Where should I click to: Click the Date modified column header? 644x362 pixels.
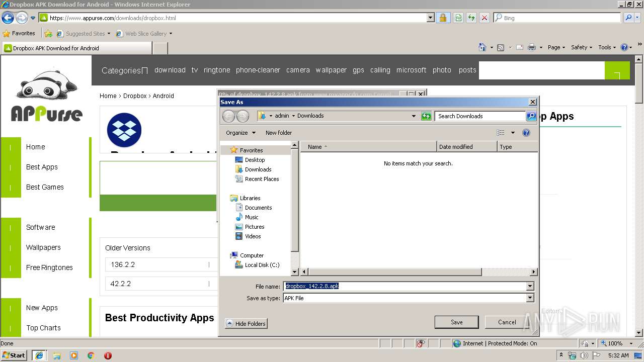click(x=467, y=147)
